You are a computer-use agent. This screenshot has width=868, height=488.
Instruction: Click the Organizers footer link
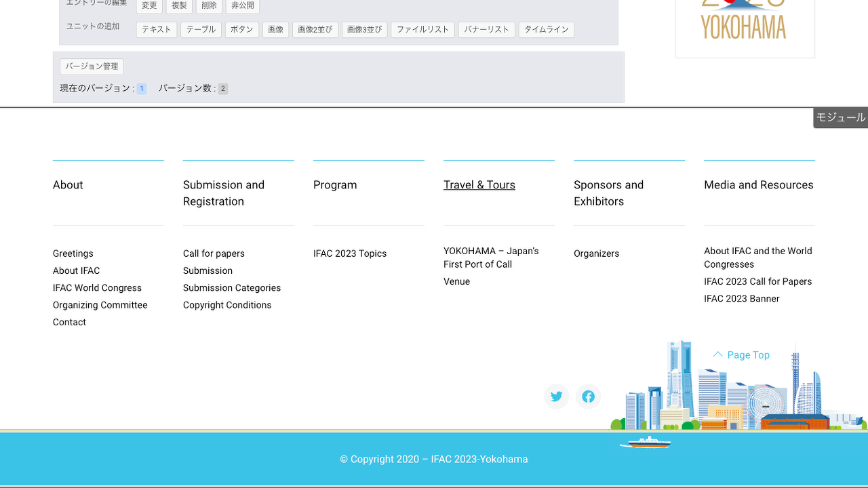(596, 253)
